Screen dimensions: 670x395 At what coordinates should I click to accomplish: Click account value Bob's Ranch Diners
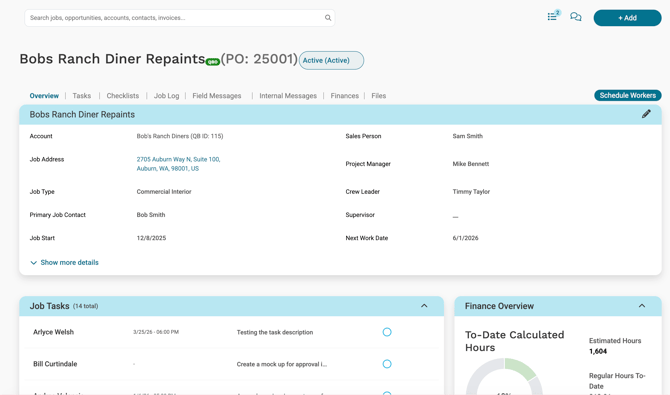pyautogui.click(x=180, y=136)
